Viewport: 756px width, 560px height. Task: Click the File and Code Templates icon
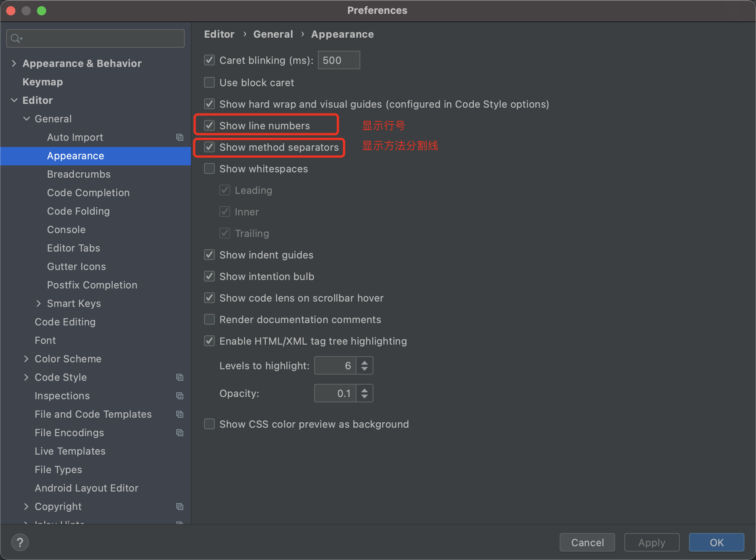180,414
